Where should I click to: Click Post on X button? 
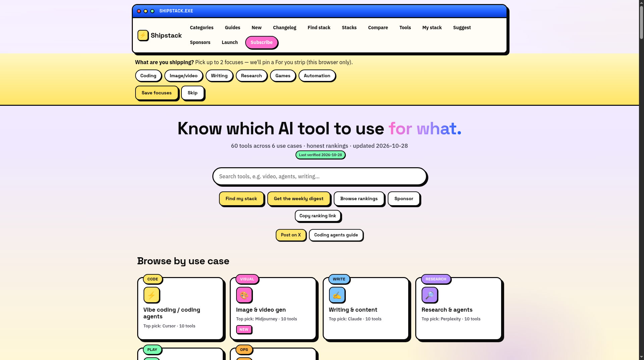(291, 235)
